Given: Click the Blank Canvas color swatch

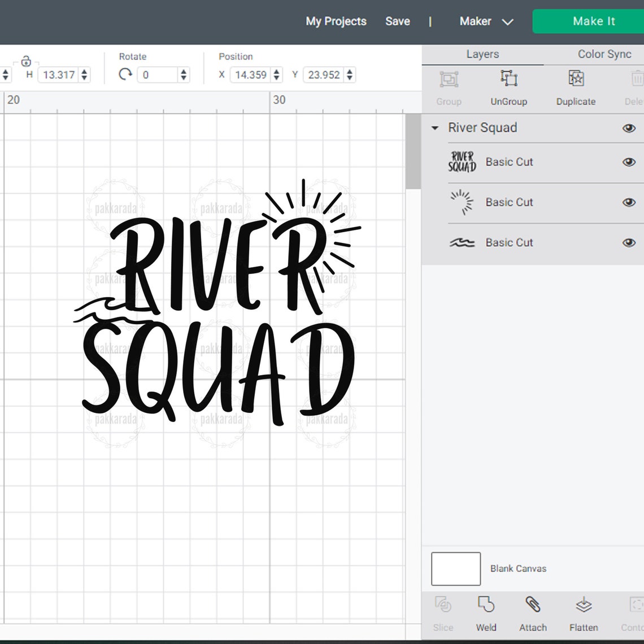Looking at the screenshot, I should click(x=455, y=569).
